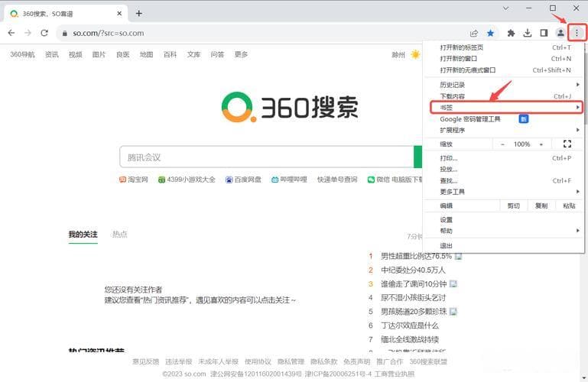
Task: Click the three-dot Chrome menu button
Action: [577, 34]
